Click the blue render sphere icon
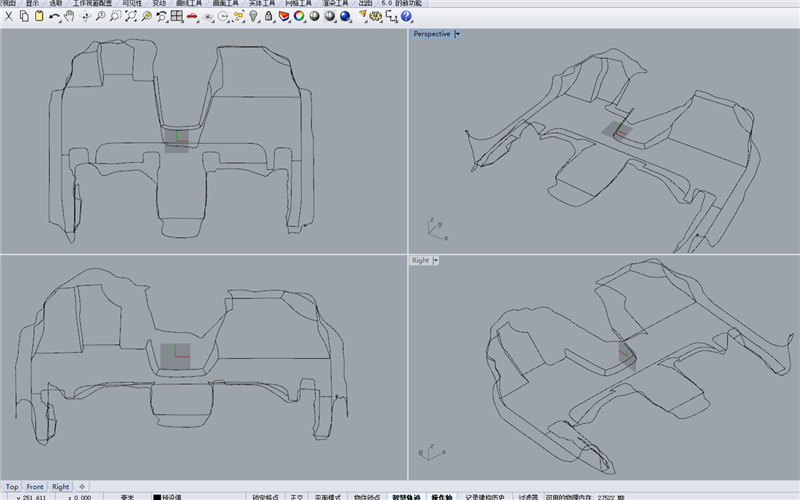 coord(345,17)
